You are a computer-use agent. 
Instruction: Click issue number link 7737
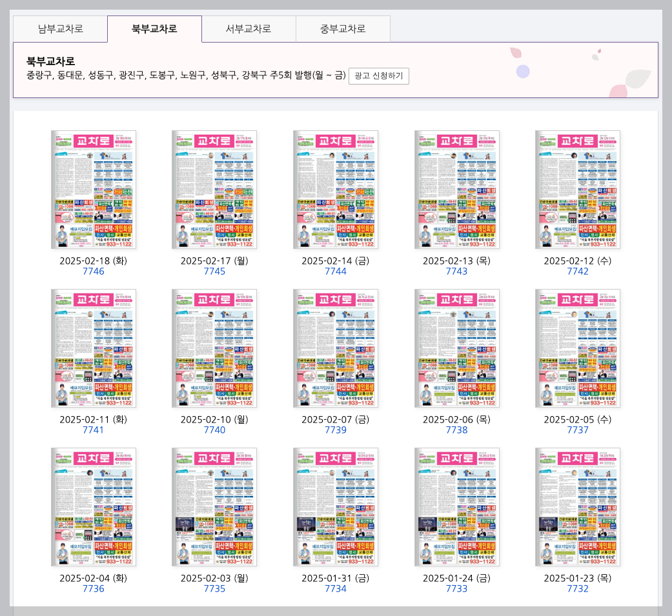[x=578, y=430]
